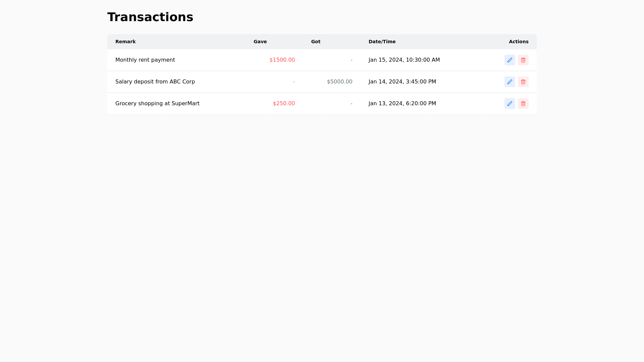Delete the Monthly rent payment transaction
Screen dimensions: 644x362
click(523, 60)
